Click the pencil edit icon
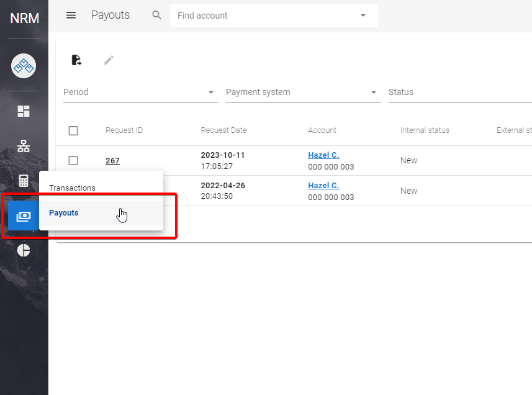Image resolution: width=532 pixels, height=395 pixels. point(109,60)
